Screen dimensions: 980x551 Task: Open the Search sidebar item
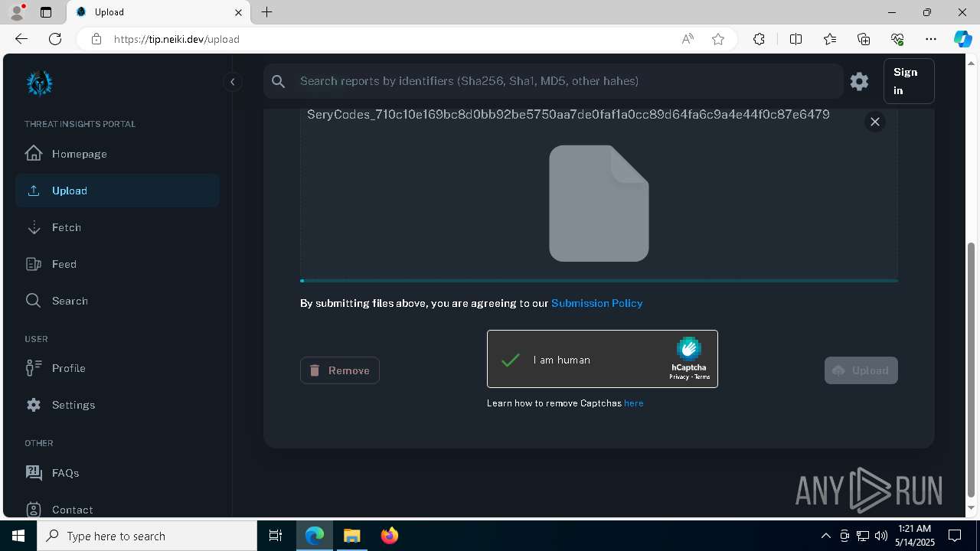coord(117,301)
